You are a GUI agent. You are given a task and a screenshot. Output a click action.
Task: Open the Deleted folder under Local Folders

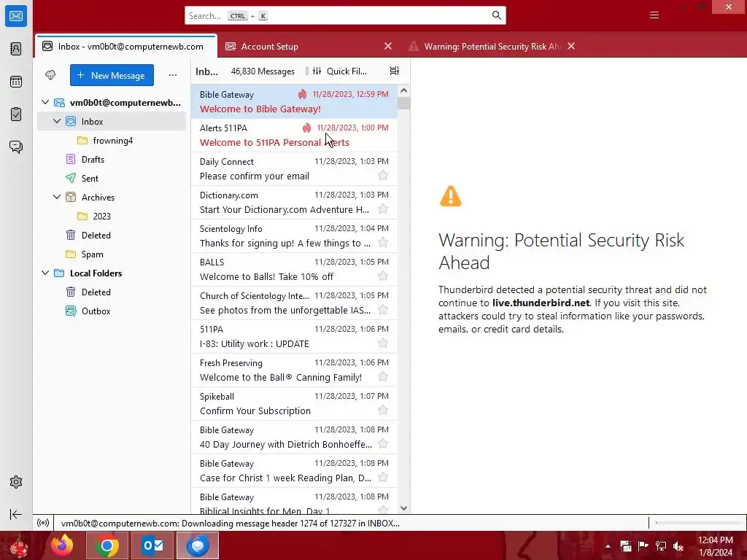click(x=112, y=292)
